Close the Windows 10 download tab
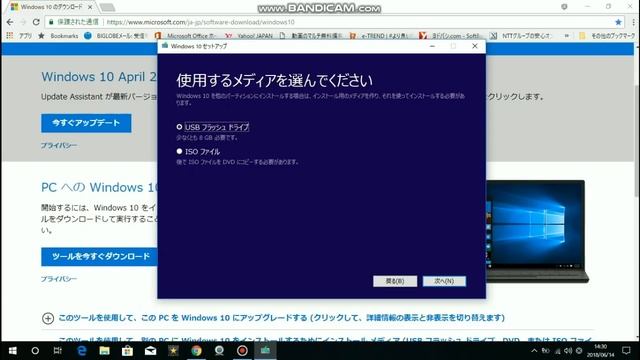The width and height of the screenshot is (640, 360). point(90,7)
